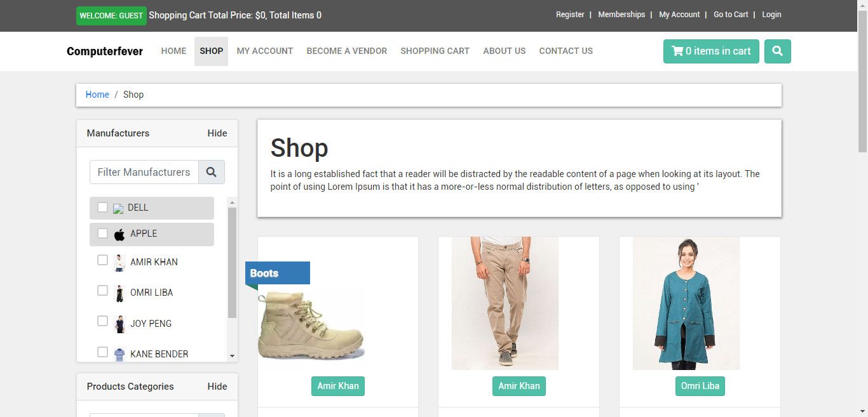Click the search magnifier button in navbar
This screenshot has height=417, width=868.
coord(778,51)
